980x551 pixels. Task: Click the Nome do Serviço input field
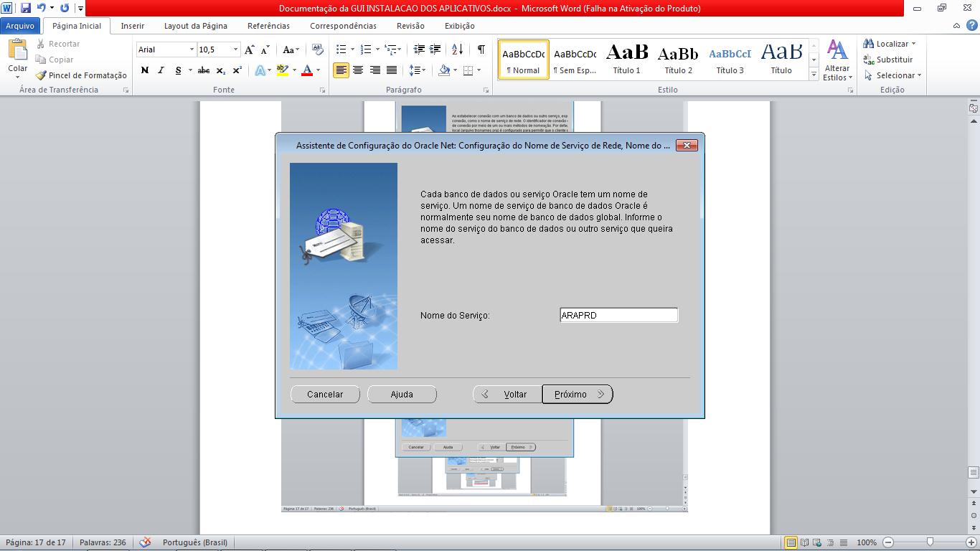pos(618,314)
